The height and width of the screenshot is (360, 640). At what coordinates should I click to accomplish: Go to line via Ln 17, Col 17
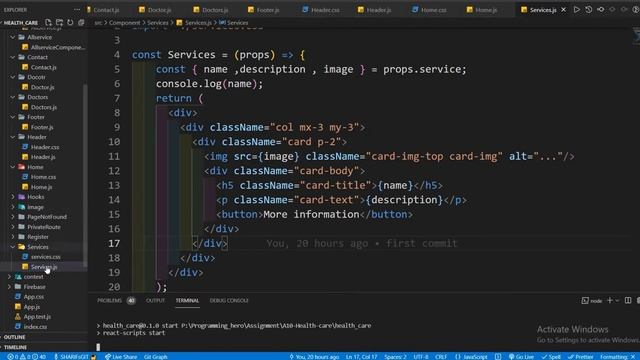click(x=362, y=357)
